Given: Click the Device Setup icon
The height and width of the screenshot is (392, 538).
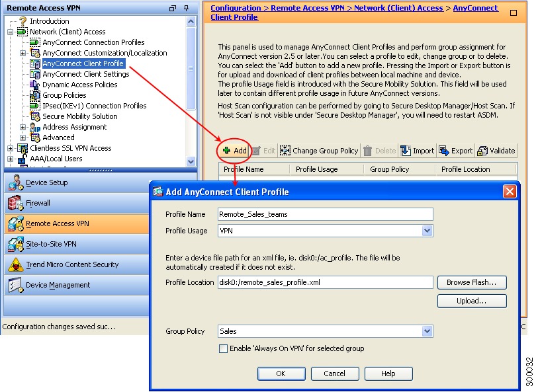Looking at the screenshot, I should pos(16,182).
